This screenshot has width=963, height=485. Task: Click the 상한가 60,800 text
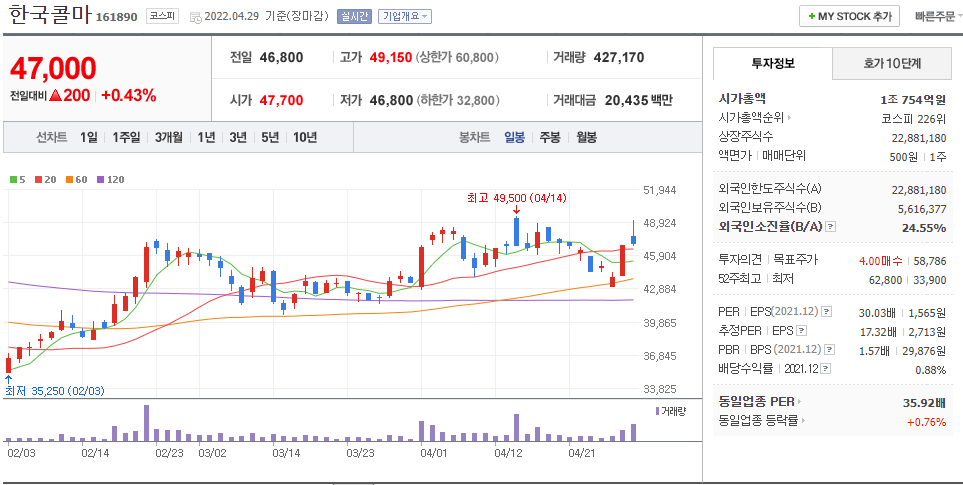point(458,58)
